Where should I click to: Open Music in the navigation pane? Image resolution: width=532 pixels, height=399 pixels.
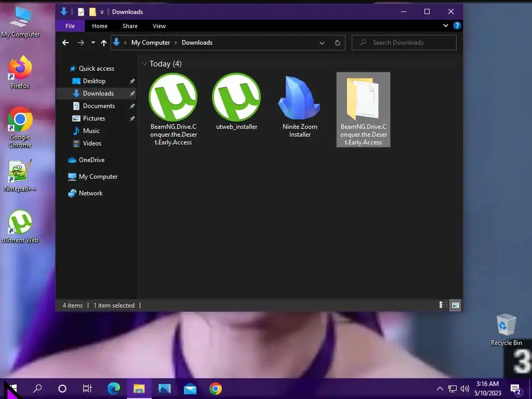[x=91, y=131]
